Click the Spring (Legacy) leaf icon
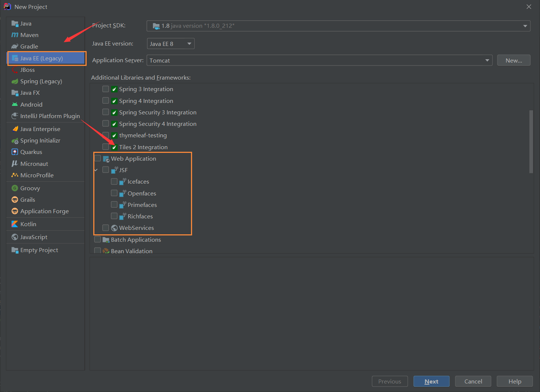This screenshot has height=392, width=540. click(15, 81)
